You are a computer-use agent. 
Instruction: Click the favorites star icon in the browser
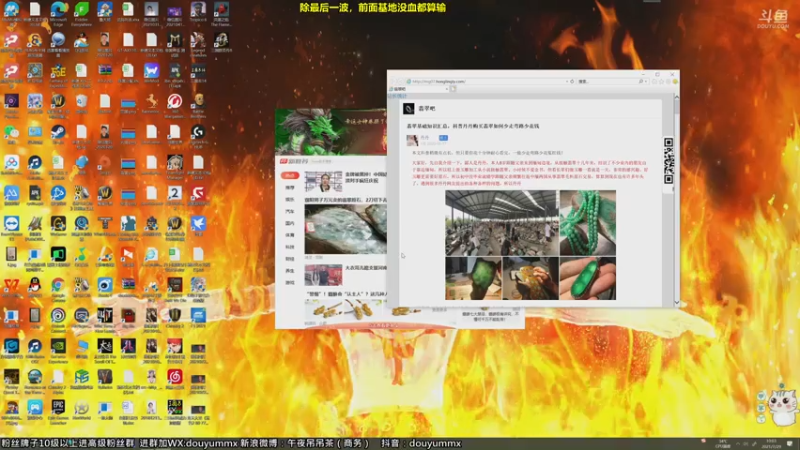pos(662,81)
